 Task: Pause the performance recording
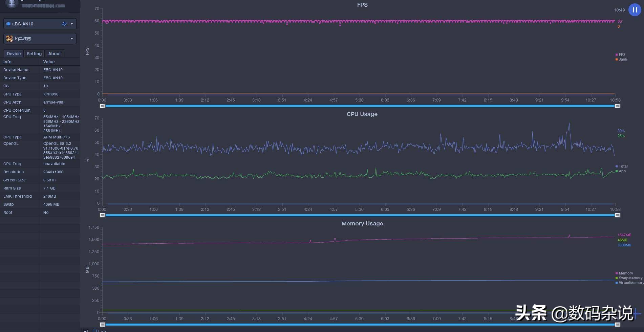(635, 10)
